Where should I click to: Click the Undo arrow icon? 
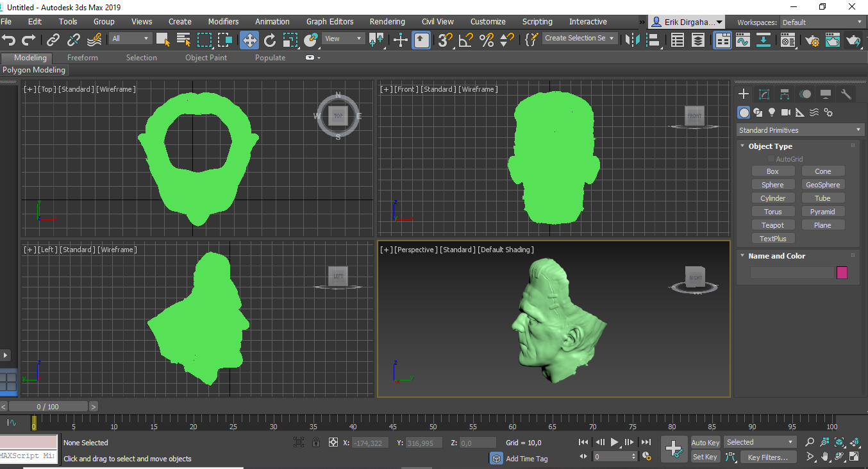pos(9,40)
